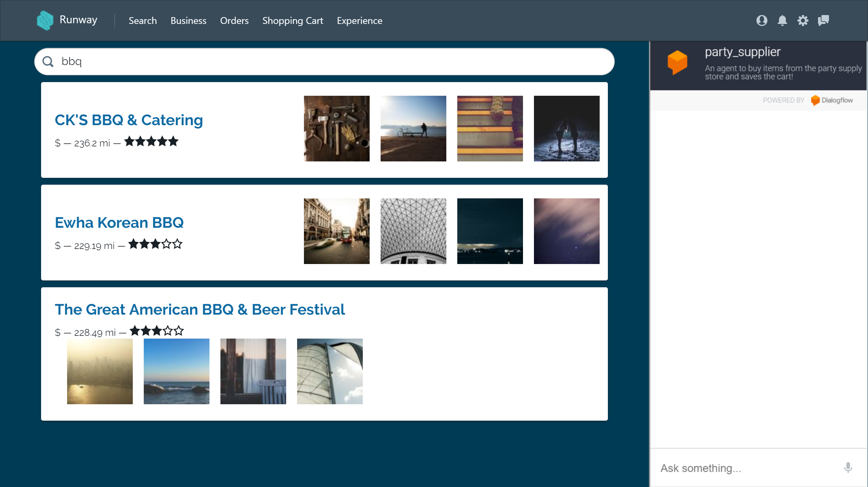
Task: Open the settings gear icon
Action: [803, 21]
